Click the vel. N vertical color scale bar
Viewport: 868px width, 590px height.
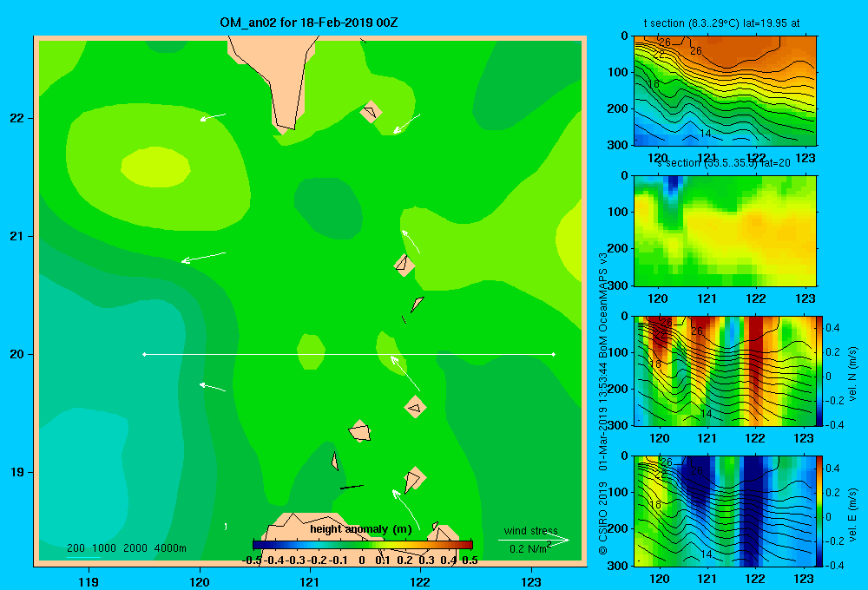(819, 370)
